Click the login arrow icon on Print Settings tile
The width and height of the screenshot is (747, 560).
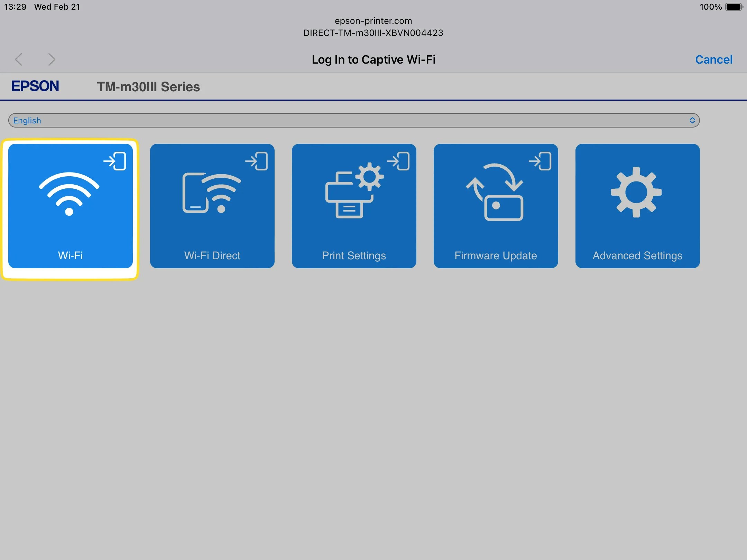(x=399, y=161)
